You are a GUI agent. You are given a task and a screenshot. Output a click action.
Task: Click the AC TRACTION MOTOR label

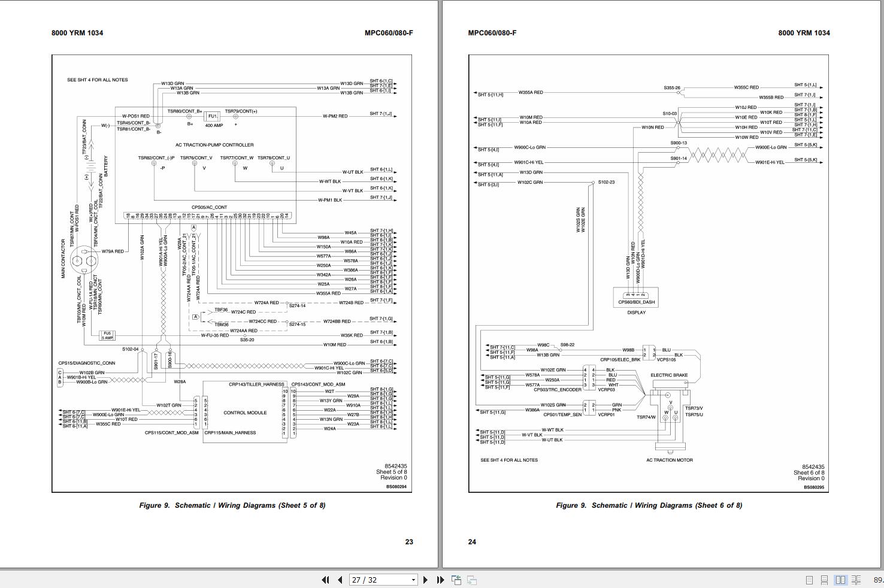coord(669,460)
